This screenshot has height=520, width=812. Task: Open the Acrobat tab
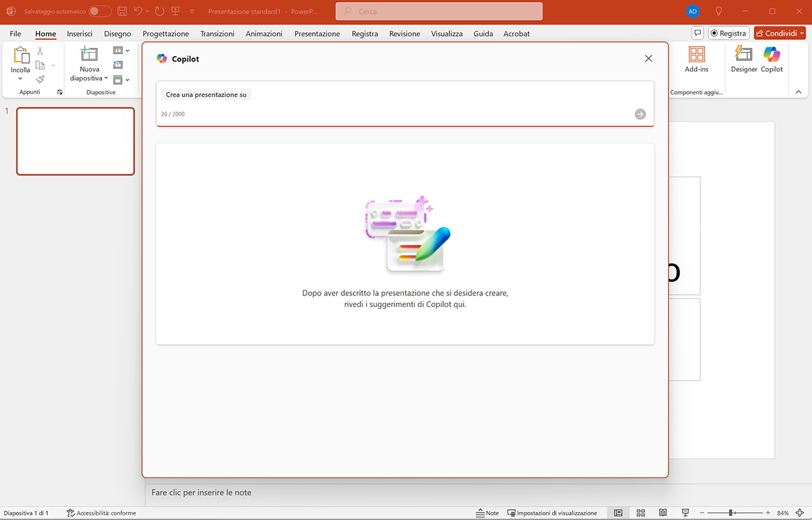click(516, 34)
